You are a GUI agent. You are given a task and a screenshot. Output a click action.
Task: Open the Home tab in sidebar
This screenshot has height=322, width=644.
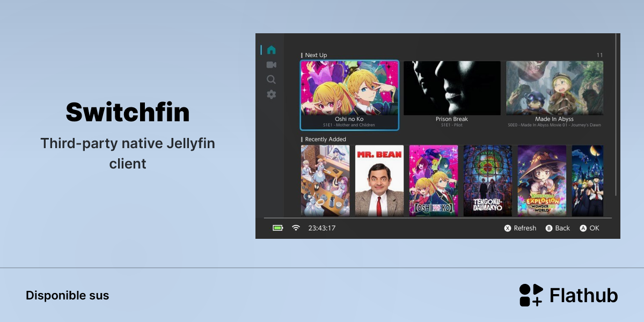(271, 50)
